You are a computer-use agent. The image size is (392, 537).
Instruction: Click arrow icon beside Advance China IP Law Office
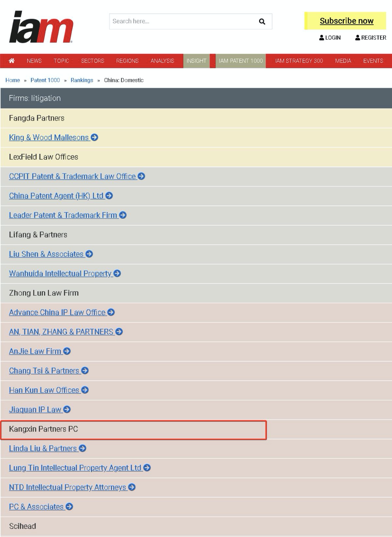click(x=111, y=312)
